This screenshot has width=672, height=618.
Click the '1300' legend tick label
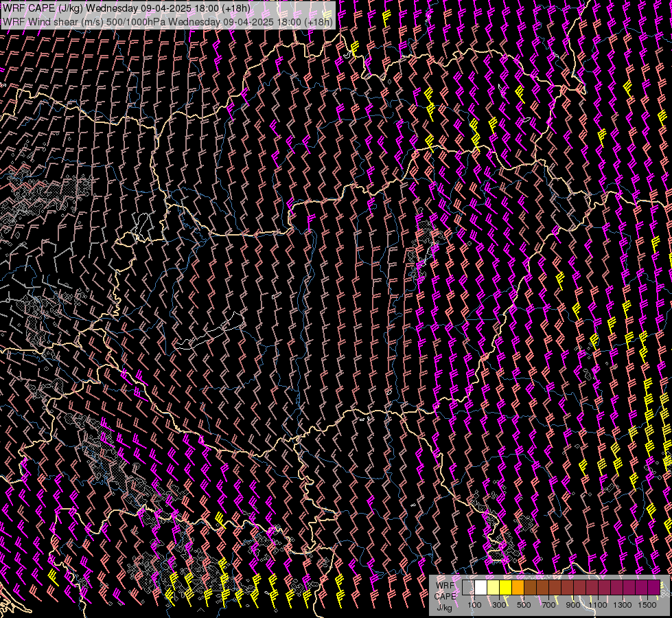tap(623, 605)
